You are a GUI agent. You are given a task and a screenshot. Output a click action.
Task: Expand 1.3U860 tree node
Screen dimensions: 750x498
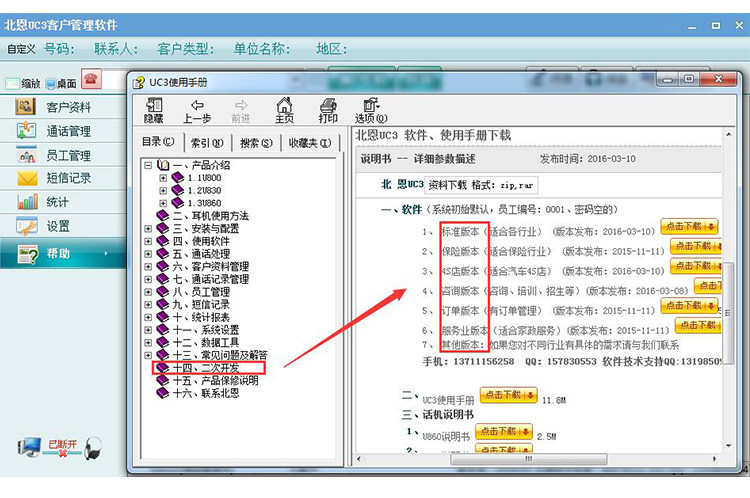(x=163, y=203)
